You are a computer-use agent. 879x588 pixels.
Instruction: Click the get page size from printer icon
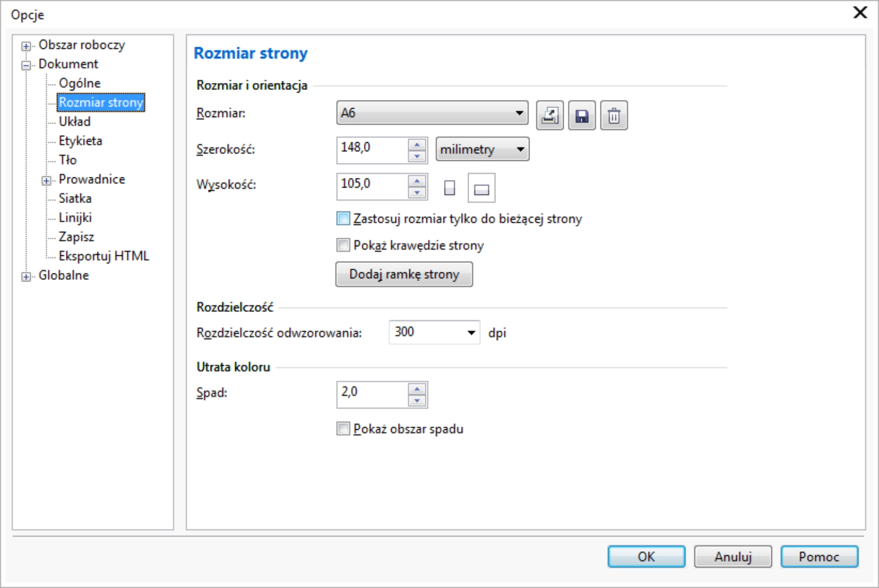coord(550,116)
